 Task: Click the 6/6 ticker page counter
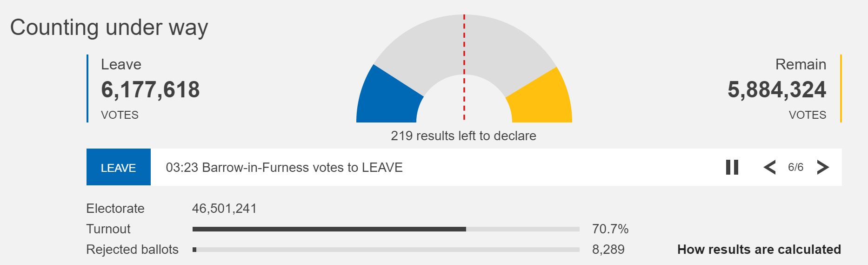coord(795,167)
